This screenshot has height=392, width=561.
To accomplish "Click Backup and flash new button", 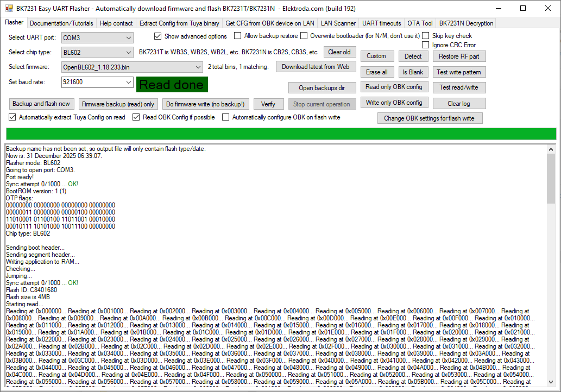I will pyautogui.click(x=41, y=104).
